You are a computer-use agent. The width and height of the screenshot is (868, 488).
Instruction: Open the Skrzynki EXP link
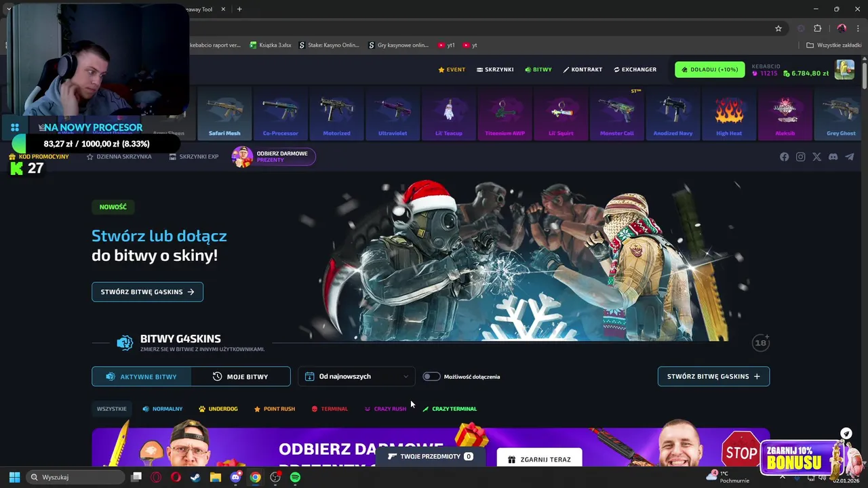click(x=194, y=157)
